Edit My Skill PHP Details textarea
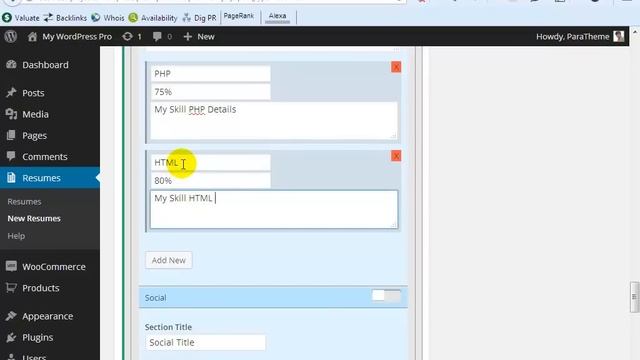Image resolution: width=640 pixels, height=360 pixels. tap(273, 120)
